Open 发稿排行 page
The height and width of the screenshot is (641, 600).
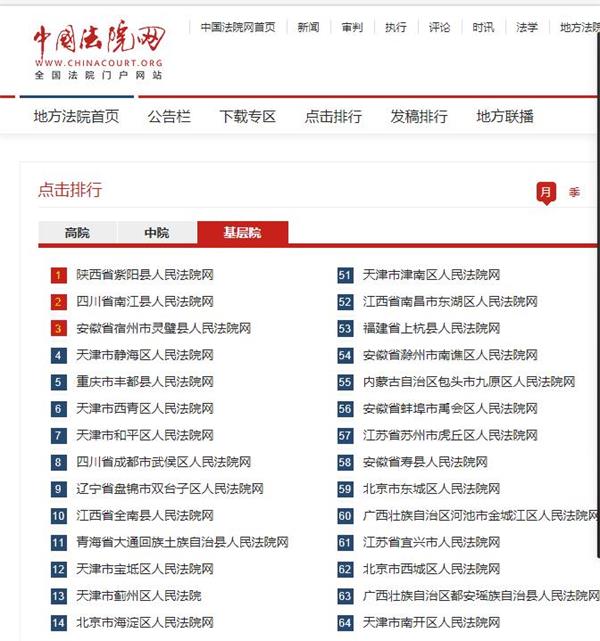419,117
